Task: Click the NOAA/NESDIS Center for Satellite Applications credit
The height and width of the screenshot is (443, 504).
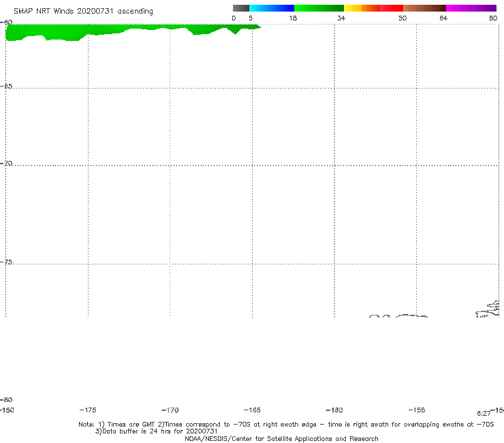Action: click(x=281, y=439)
